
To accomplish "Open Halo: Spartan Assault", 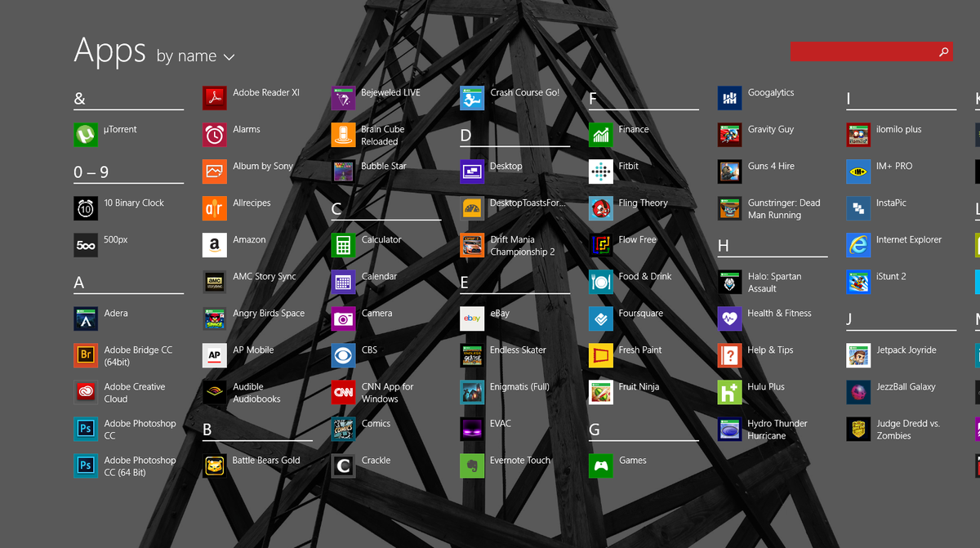I will [x=759, y=282].
